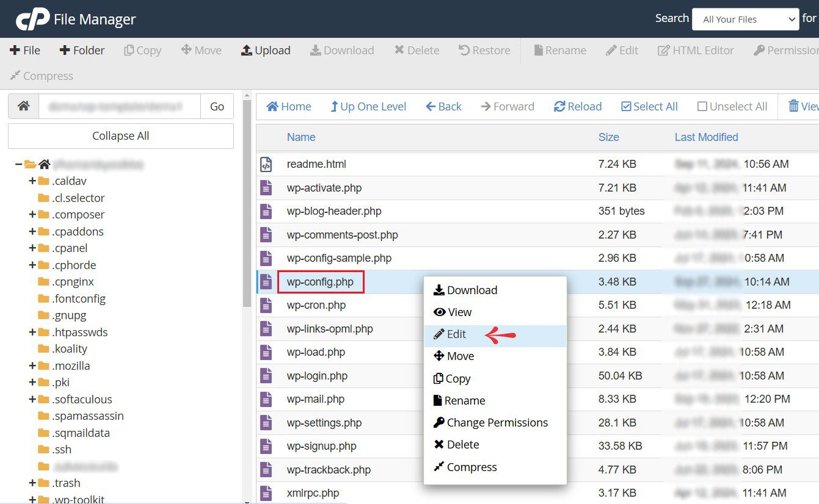Viewport: 819px width, 504px height.
Task: Expand the .caldav folder
Action: (32, 181)
